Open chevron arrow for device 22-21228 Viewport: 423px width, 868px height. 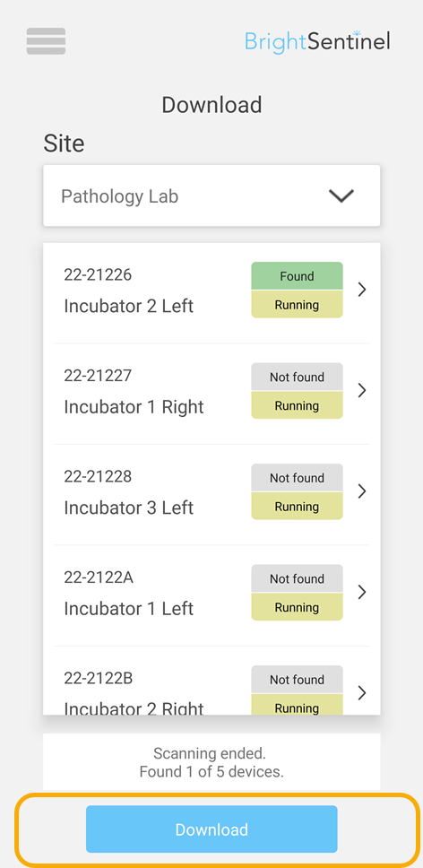pos(362,491)
